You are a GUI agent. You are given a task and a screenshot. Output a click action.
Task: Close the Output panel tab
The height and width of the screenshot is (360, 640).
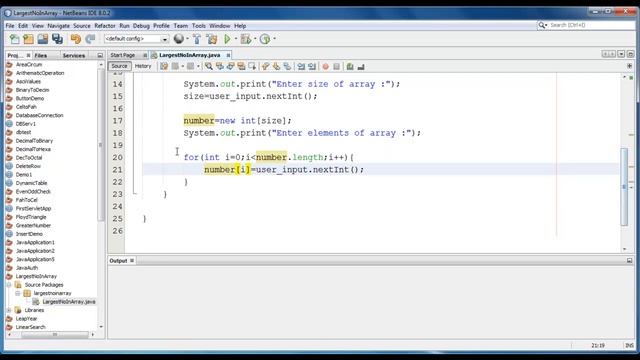132,260
